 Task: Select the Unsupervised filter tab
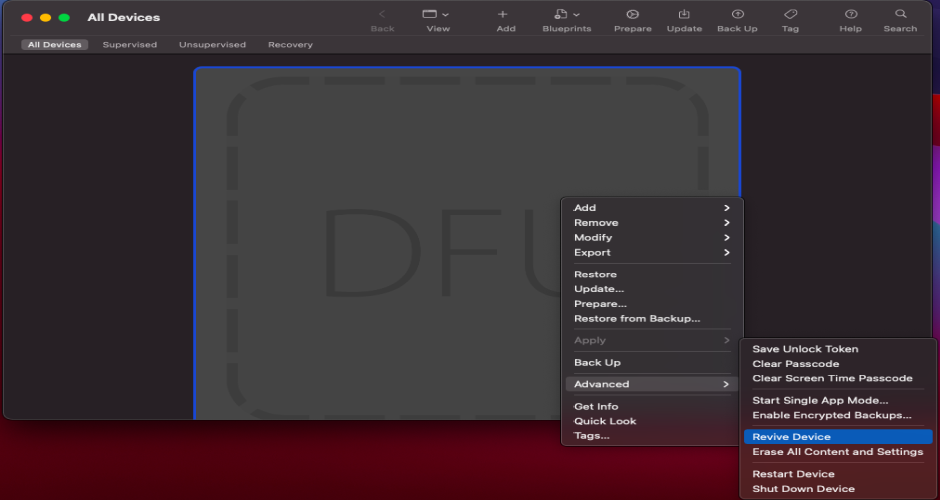pyautogui.click(x=212, y=45)
